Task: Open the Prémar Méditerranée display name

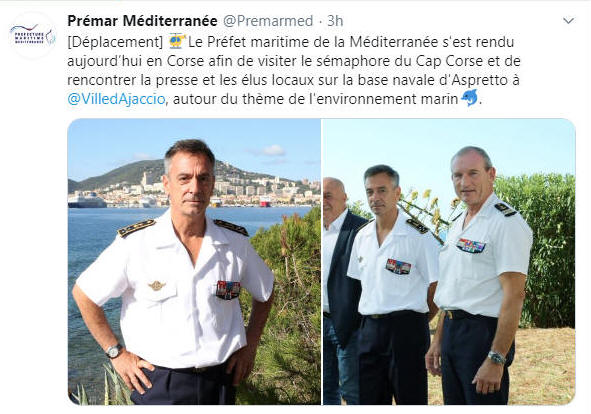Action: point(142,21)
